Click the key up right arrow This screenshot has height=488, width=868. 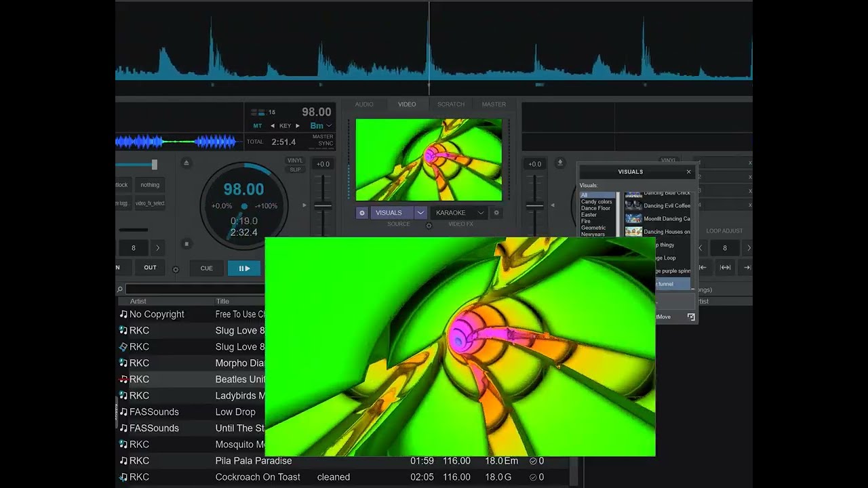(x=297, y=126)
